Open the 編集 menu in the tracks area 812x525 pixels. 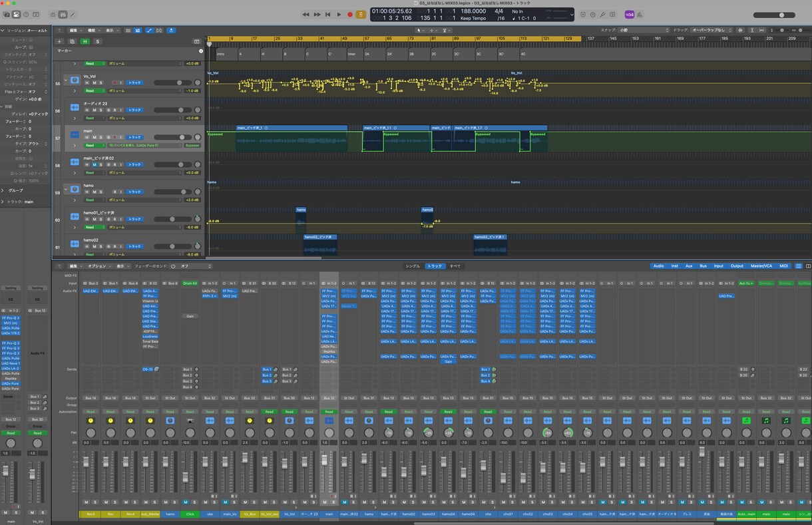point(75,30)
